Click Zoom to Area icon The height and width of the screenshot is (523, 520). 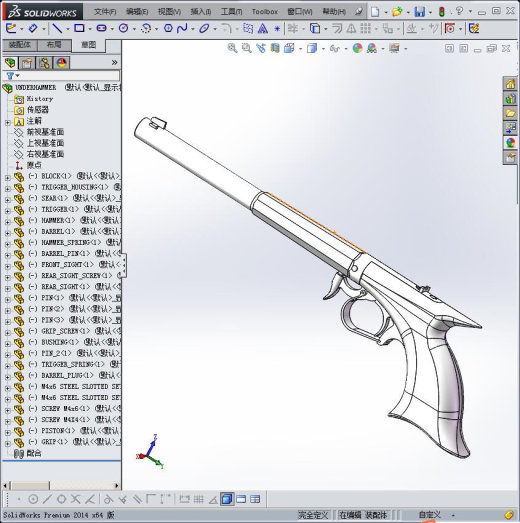(246, 48)
